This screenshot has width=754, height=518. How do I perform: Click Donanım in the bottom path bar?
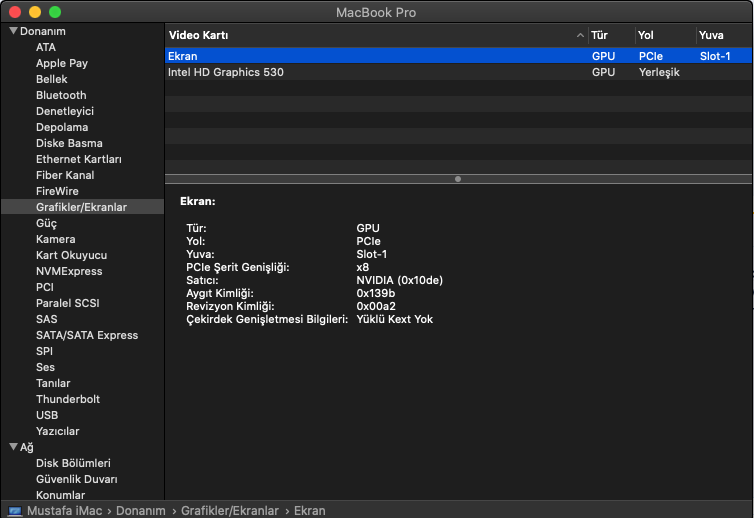click(140, 510)
